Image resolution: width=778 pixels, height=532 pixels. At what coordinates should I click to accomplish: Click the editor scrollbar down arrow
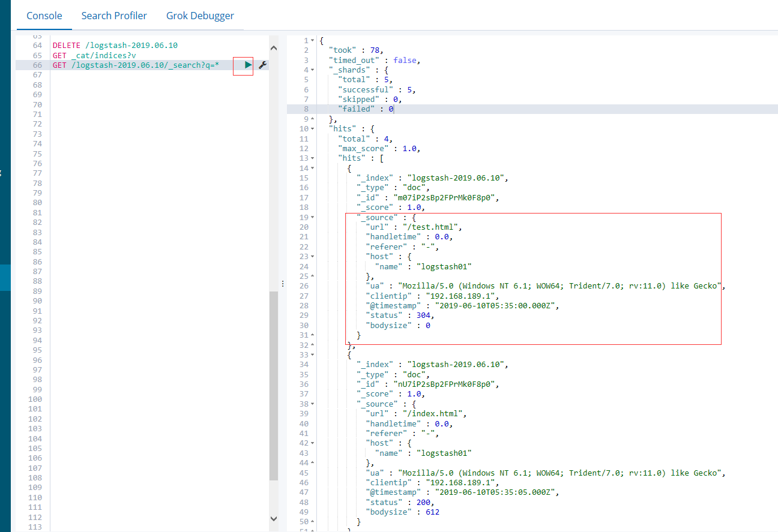(274, 518)
